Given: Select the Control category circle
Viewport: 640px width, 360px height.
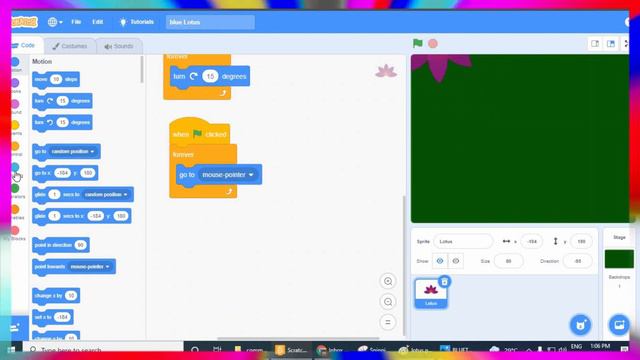Looking at the screenshot, I should pos(15,146).
